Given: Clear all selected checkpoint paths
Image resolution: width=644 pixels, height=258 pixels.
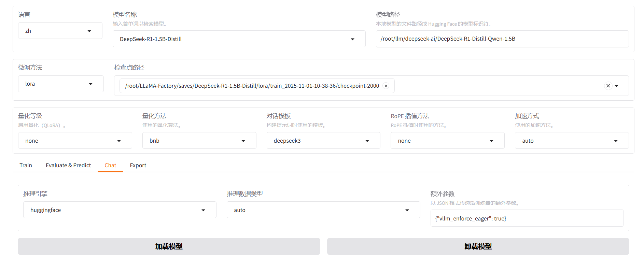Looking at the screenshot, I should 608,86.
